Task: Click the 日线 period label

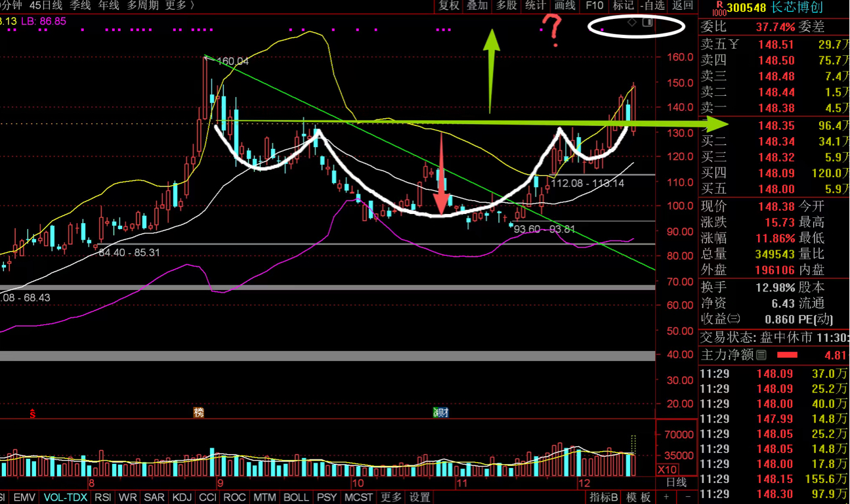Action: coord(676,482)
